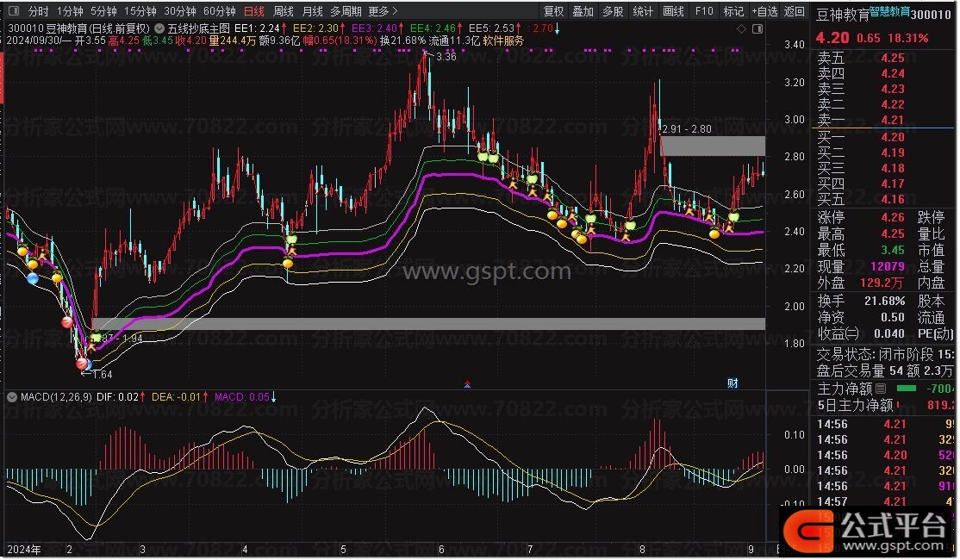Click the 标记 mark button

click(x=733, y=11)
